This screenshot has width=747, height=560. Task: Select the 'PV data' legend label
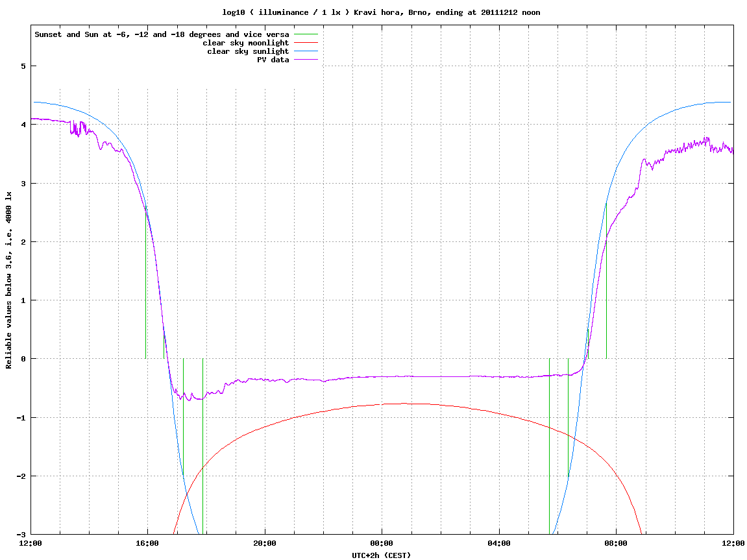click(273, 60)
